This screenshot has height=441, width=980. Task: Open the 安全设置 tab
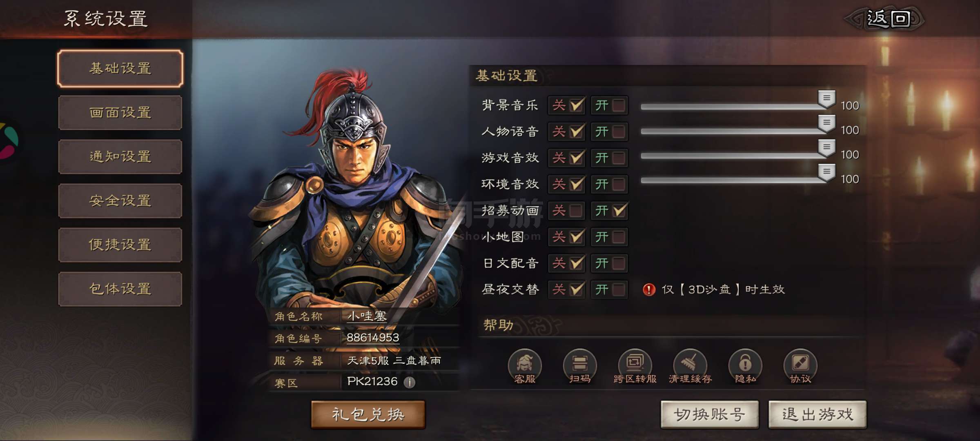[x=120, y=201]
